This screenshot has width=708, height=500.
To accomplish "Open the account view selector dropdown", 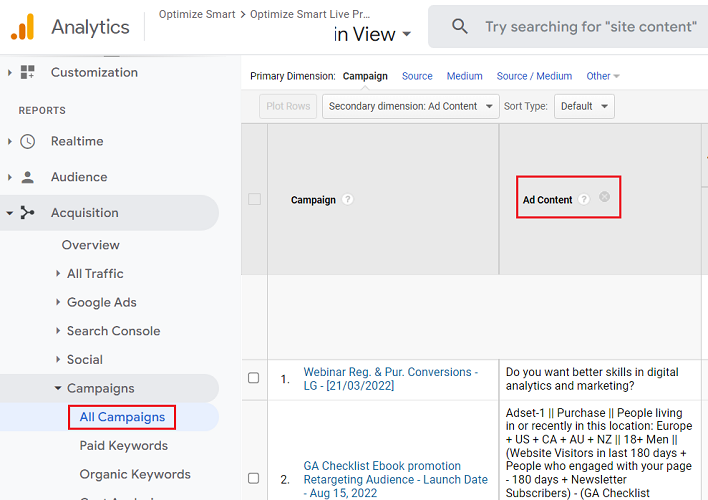I will tap(372, 34).
